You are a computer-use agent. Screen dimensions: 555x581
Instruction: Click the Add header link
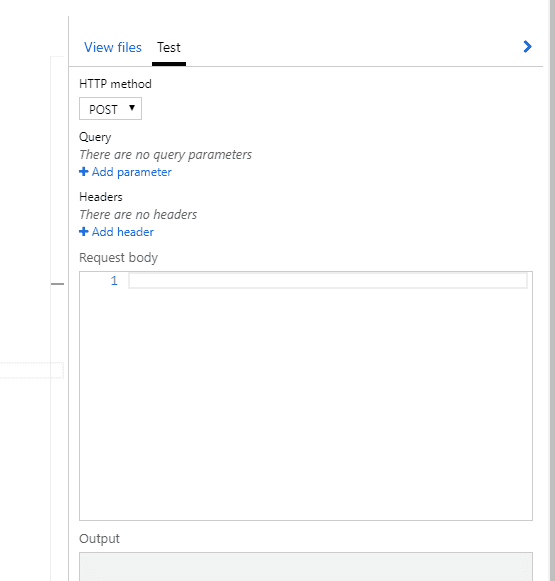[123, 232]
